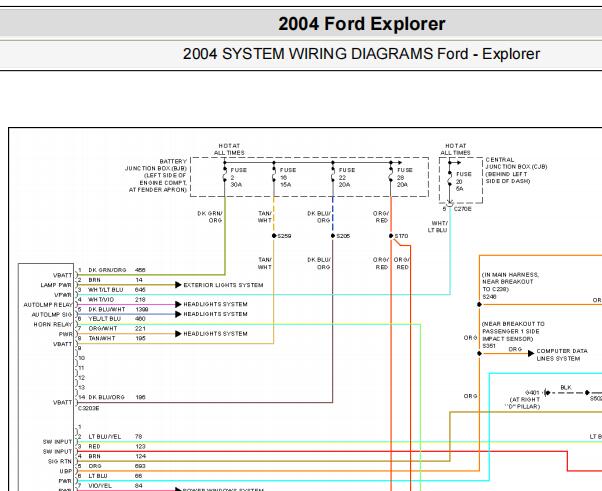Click splice label S259
The width and height of the screenshot is (602, 491).
click(284, 236)
